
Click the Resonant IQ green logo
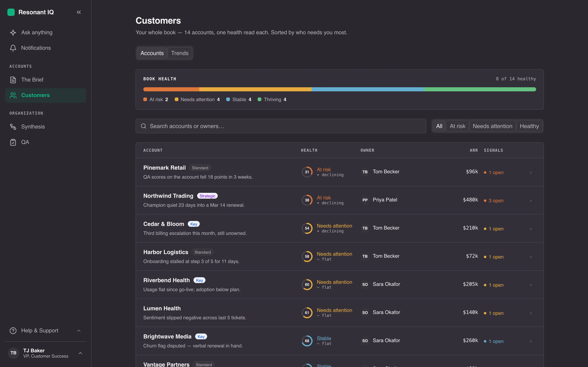click(x=11, y=12)
